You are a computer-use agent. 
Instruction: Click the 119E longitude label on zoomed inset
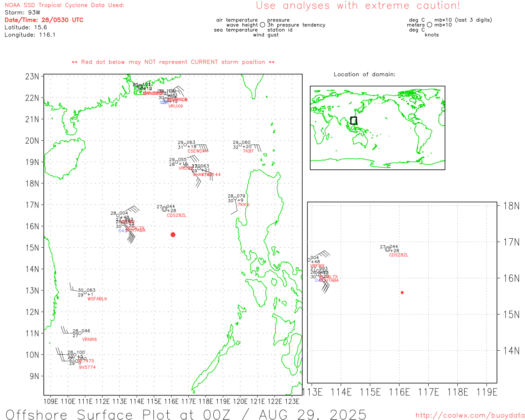click(x=487, y=392)
